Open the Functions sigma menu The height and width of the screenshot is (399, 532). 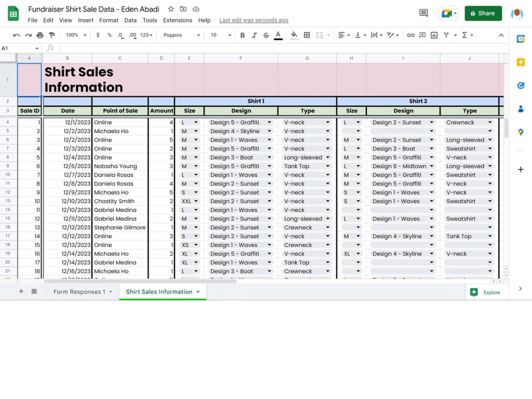click(x=467, y=35)
